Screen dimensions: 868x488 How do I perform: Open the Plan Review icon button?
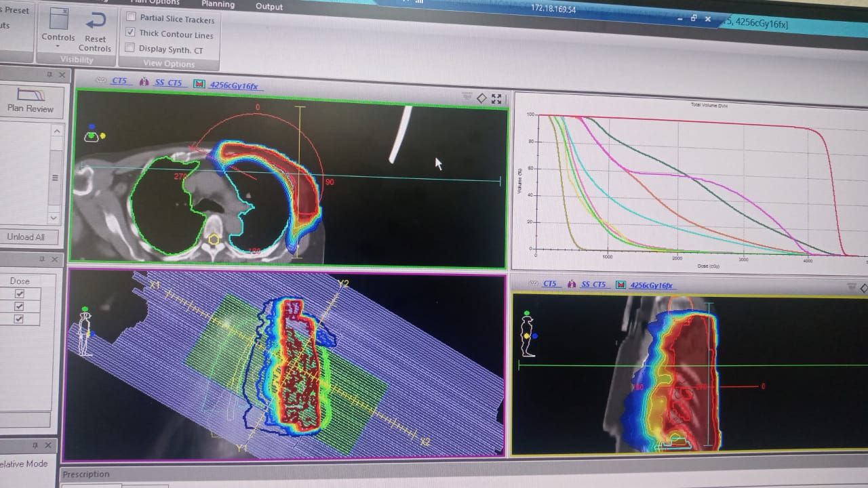coord(31,95)
